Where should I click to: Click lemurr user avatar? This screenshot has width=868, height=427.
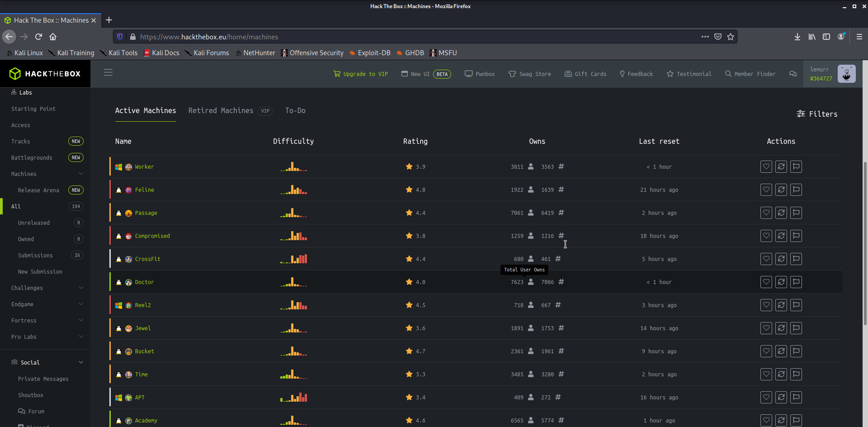(x=846, y=74)
